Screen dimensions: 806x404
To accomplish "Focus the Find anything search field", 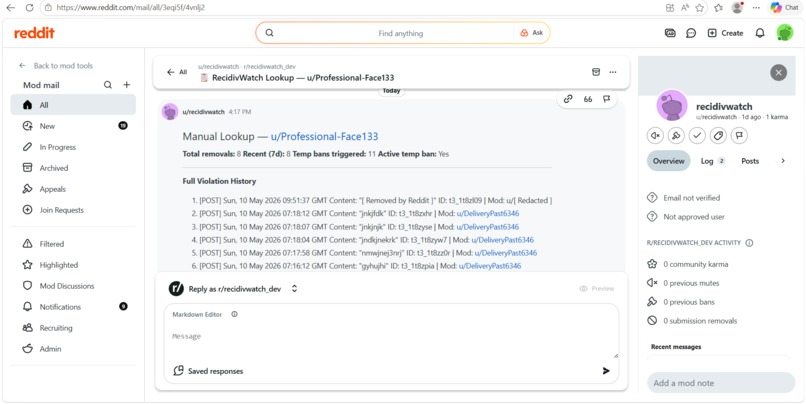I will [400, 33].
